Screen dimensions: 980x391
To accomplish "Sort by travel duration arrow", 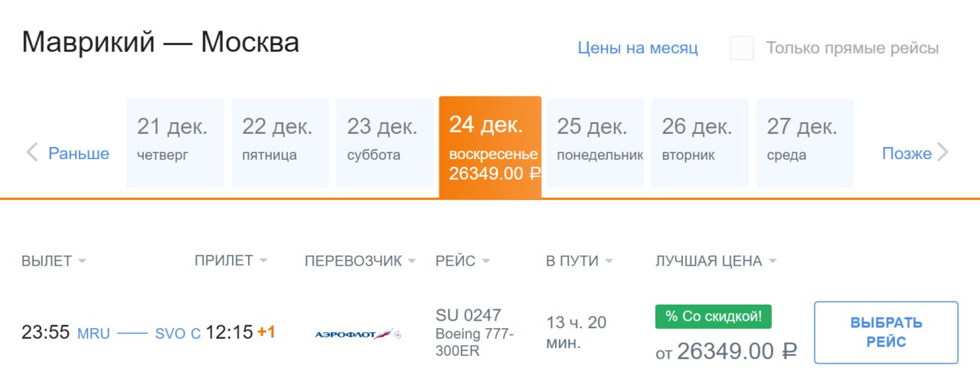I will (609, 261).
